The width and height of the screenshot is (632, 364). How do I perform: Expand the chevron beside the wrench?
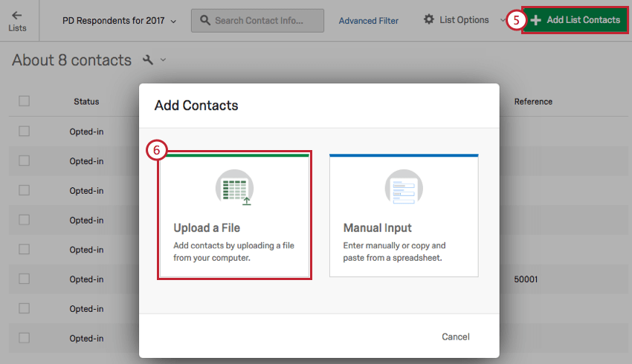click(x=164, y=60)
